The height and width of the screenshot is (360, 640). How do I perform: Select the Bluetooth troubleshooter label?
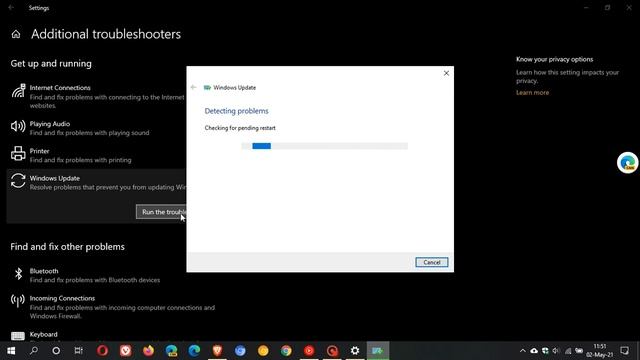[x=44, y=271]
